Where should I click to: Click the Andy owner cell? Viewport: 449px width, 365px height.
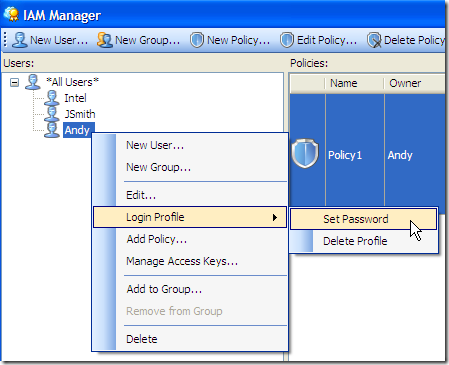tap(415, 155)
